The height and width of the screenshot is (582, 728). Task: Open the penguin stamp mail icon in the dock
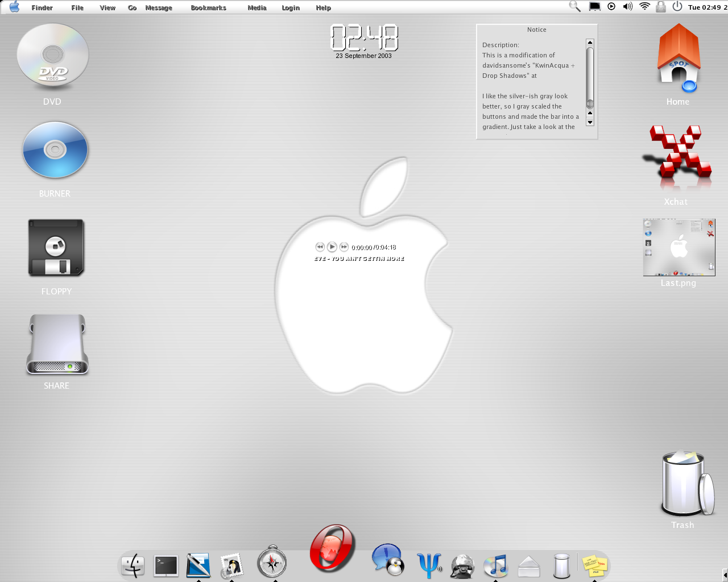click(x=231, y=566)
